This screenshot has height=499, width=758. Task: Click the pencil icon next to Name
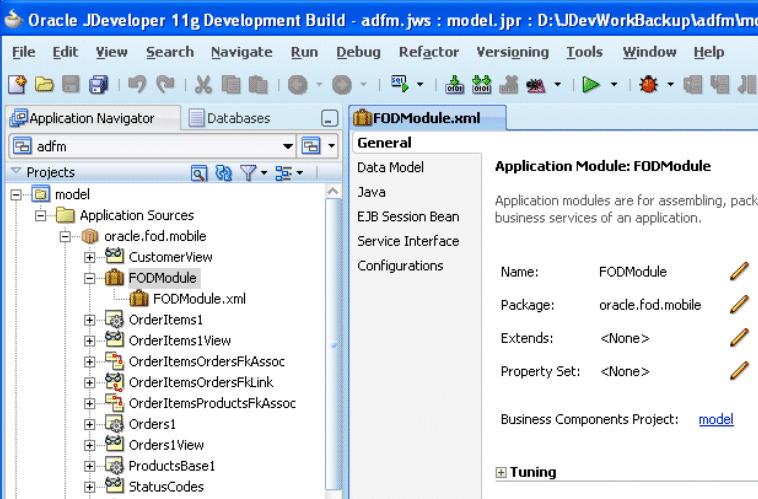click(739, 271)
